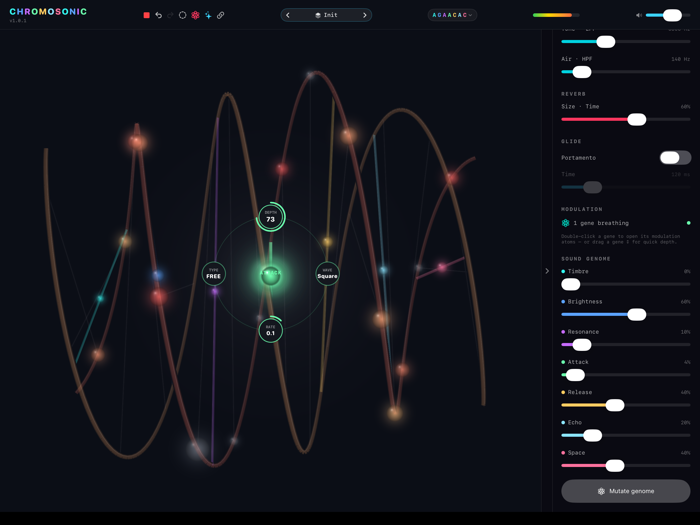Click the undo arrow icon
The image size is (700, 525).
(x=158, y=15)
